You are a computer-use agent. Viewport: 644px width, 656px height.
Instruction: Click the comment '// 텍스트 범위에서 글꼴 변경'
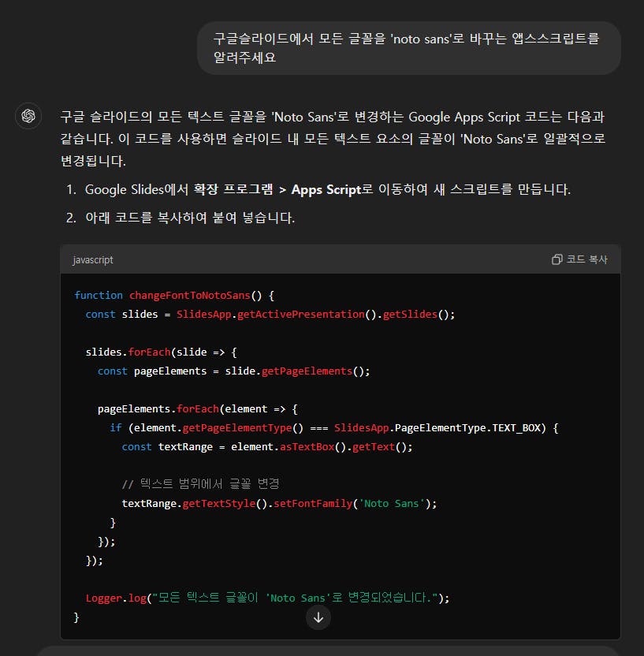(x=200, y=484)
